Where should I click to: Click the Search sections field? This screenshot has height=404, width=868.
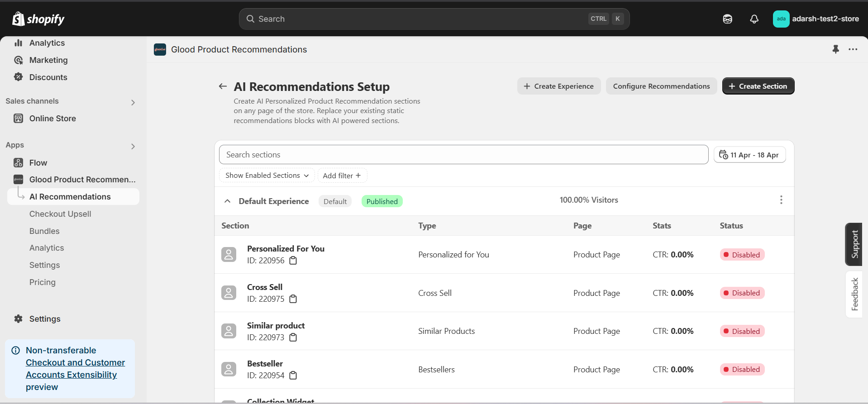[463, 155]
